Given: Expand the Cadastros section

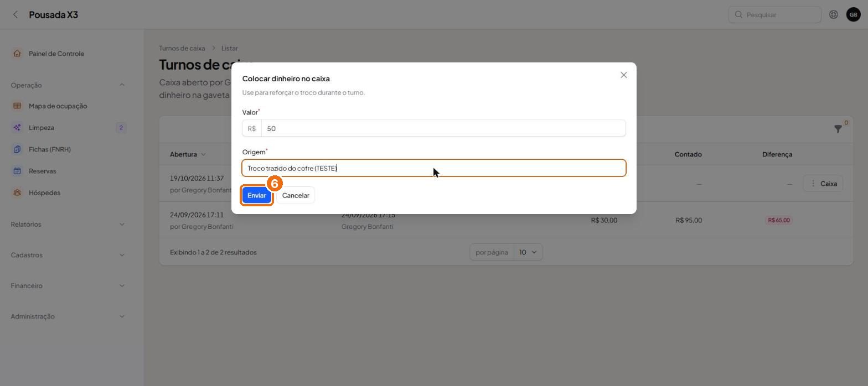Looking at the screenshot, I should 122,255.
